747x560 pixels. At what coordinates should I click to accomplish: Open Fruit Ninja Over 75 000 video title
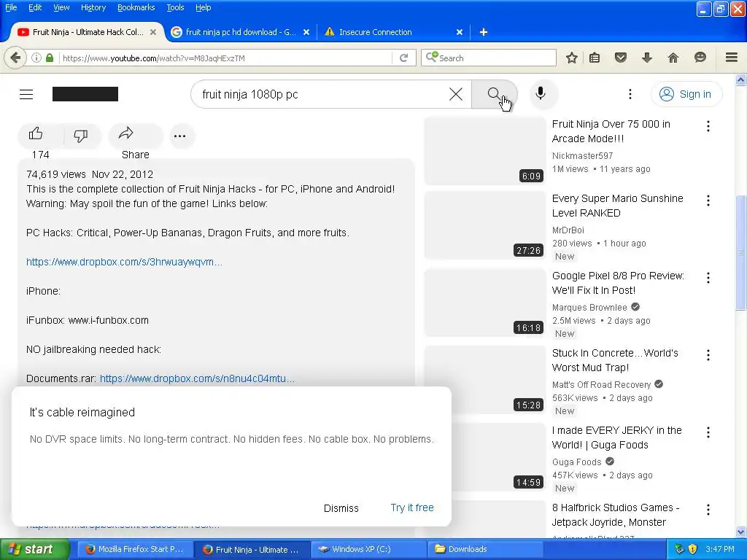point(611,131)
